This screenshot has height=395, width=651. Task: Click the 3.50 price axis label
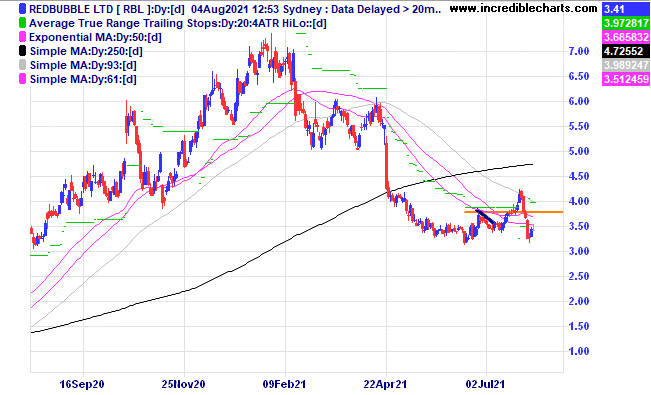point(579,226)
